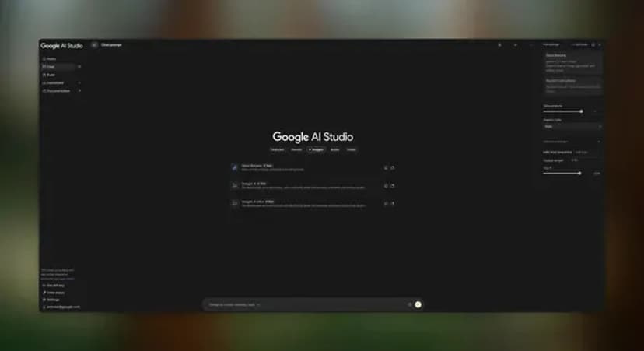This screenshot has height=351, width=644.
Task: Switch to the Featured model tab
Action: [x=277, y=149]
